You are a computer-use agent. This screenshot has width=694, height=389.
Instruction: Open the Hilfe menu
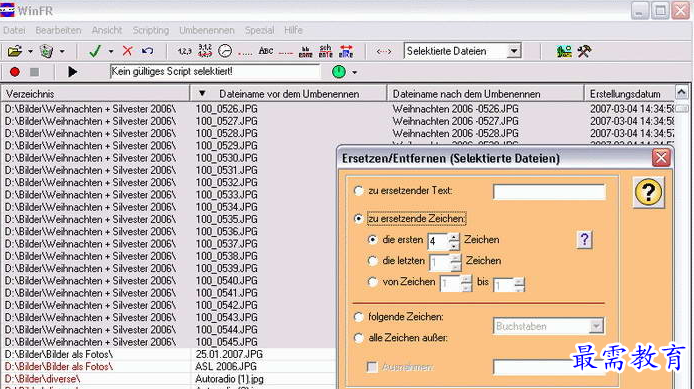(293, 30)
